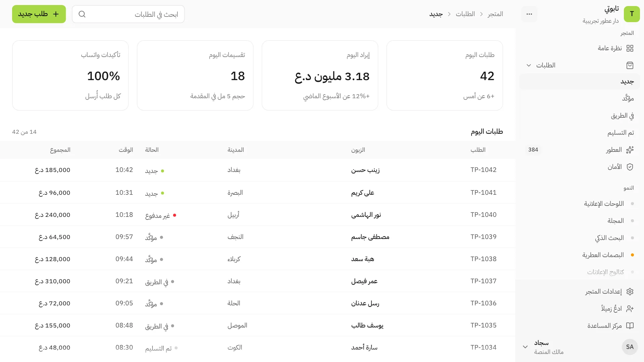Click the نظرة عامة grid icon
Viewport: 644px width, 362px height.
(x=630, y=48)
